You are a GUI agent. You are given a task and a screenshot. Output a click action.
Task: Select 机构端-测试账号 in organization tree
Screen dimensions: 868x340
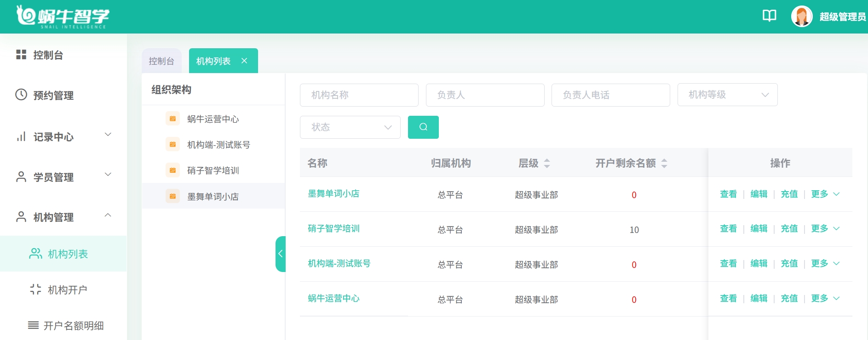[x=218, y=145]
